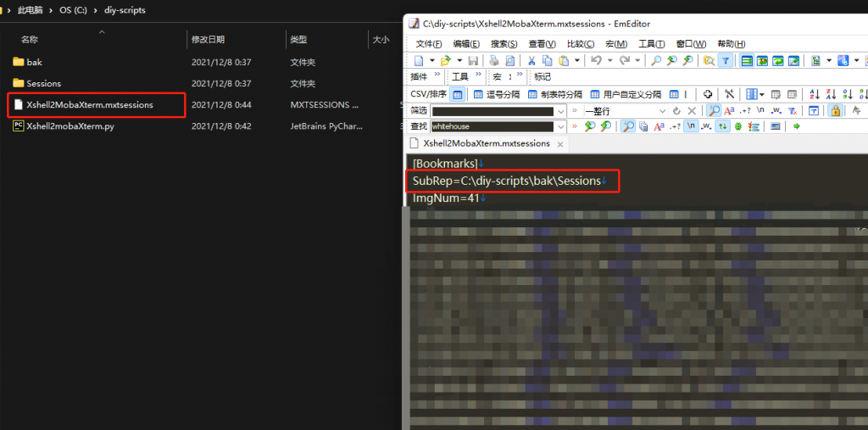Open the Paste dropdown arrow
The image size is (868, 430).
[577, 60]
